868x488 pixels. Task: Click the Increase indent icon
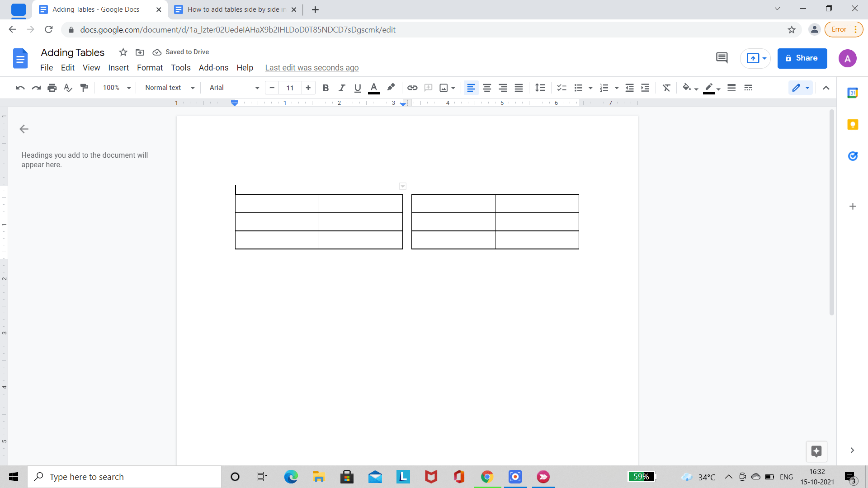645,88
